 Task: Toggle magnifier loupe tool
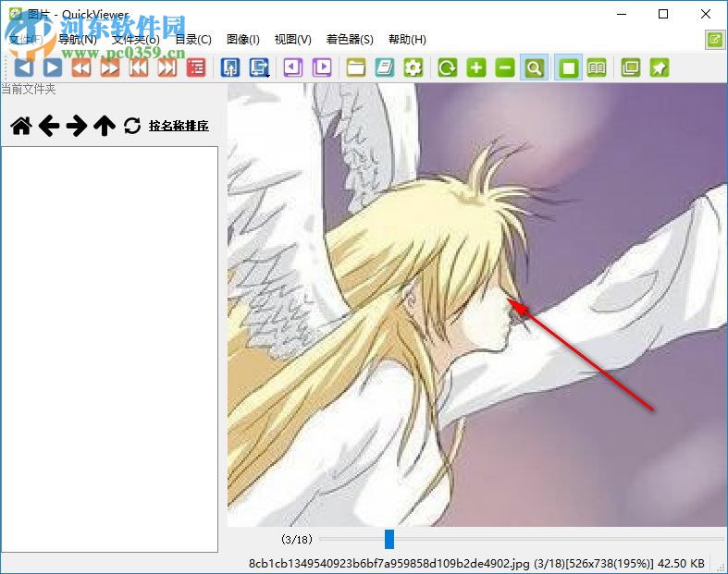[x=534, y=67]
